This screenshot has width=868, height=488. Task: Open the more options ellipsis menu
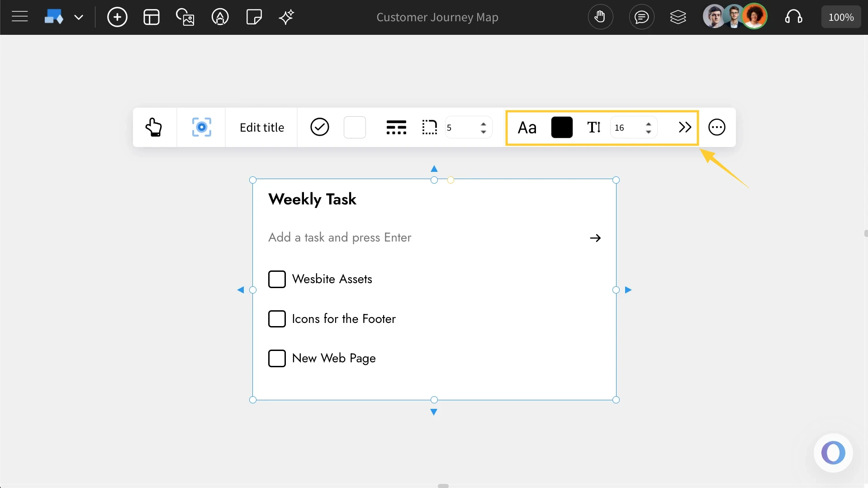click(x=717, y=127)
